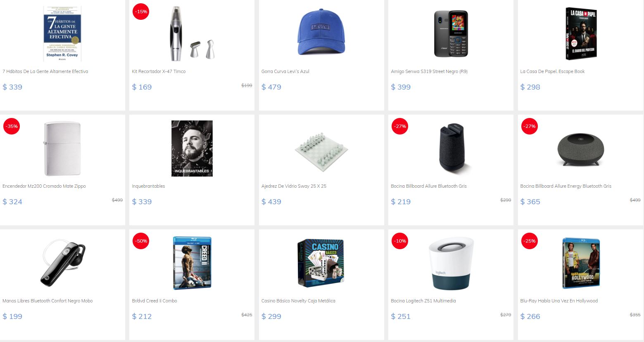Click the Kit Recortador X-47 Timco image
The width and height of the screenshot is (644, 342).
192,34
